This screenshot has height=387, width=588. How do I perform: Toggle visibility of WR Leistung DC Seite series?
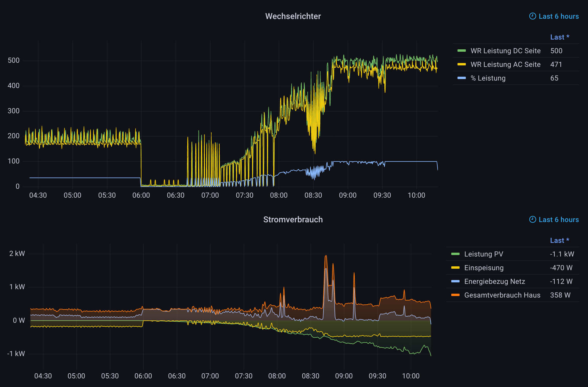505,51
